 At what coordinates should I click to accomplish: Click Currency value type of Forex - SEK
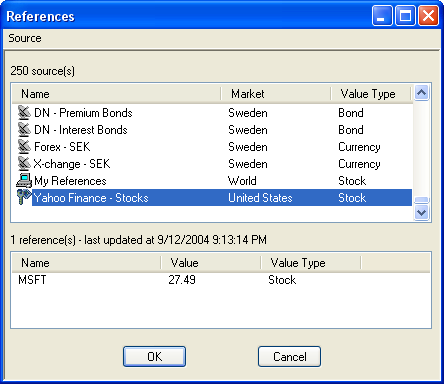[359, 147]
